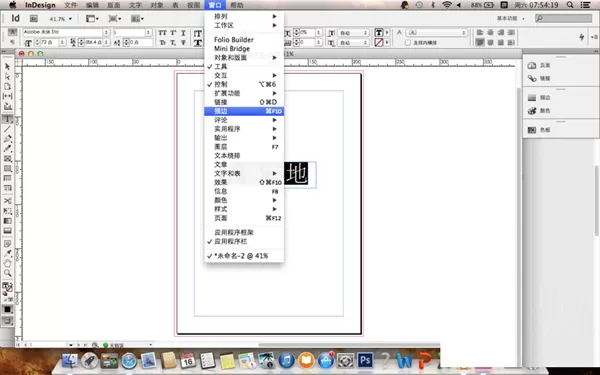This screenshot has width=600, height=375.
Task: Select the Scissors tool
Action: 7,201
